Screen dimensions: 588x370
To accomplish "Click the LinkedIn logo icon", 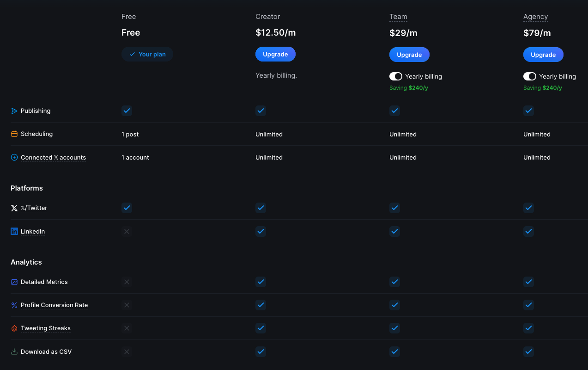I will pos(14,231).
